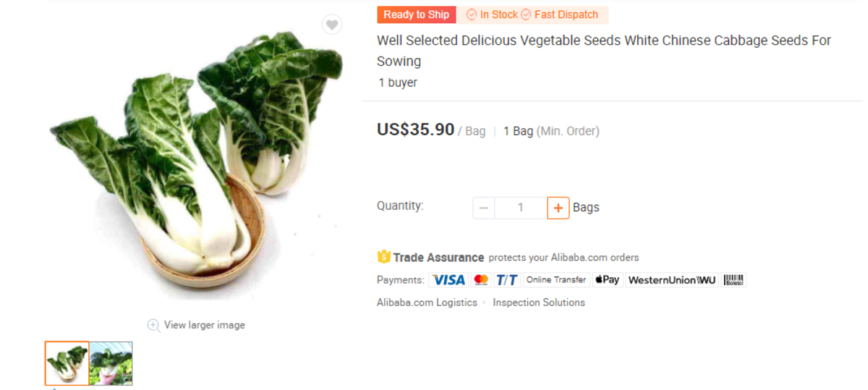
Task: Click the Apple Pay icon
Action: tap(607, 280)
